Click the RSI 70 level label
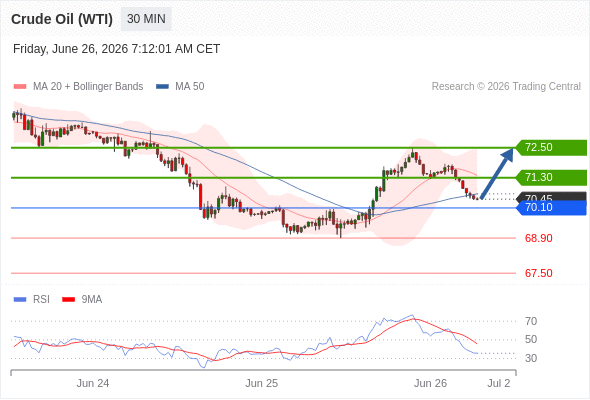This screenshot has height=400, width=590. (x=531, y=321)
